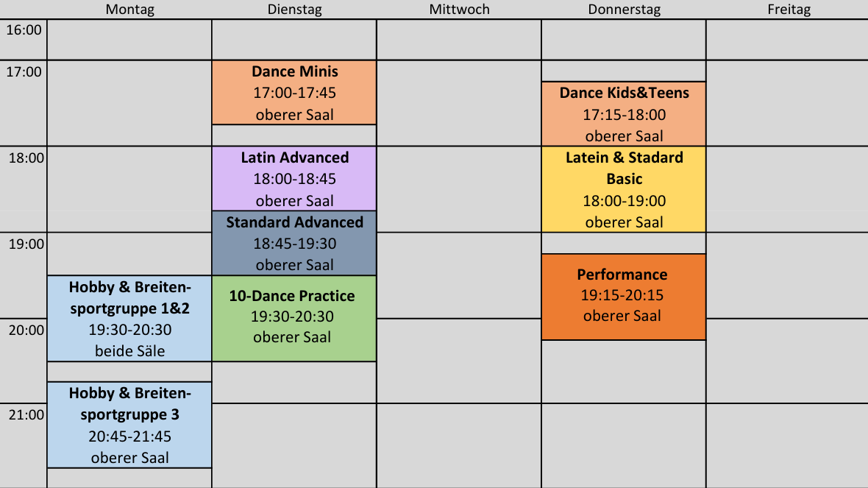This screenshot has height=488, width=868.
Task: Open Hobby & Breitensportgruppe 1&2 entry
Action: tap(129, 319)
